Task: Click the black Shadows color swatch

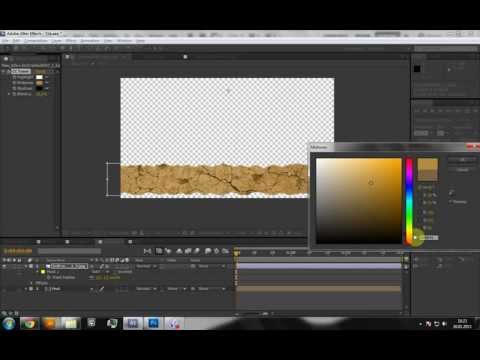Action: click(x=39, y=88)
